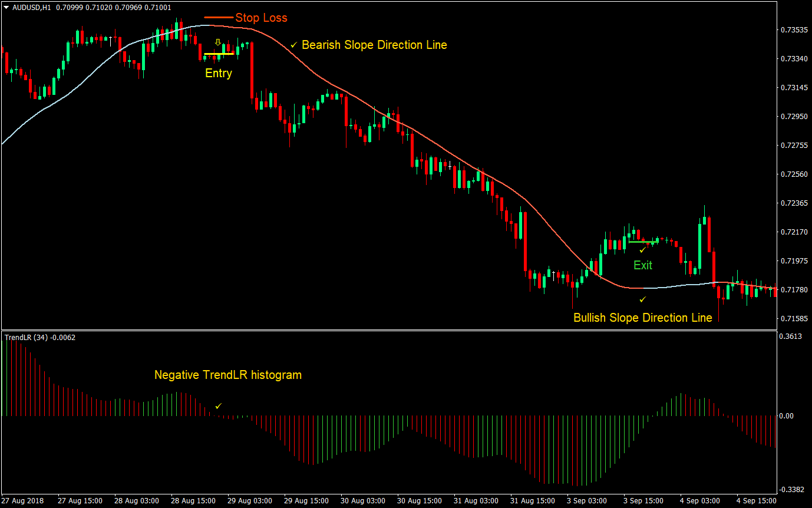Select the AUDUSD,H1 chart label
812x508 pixels.
32,8
